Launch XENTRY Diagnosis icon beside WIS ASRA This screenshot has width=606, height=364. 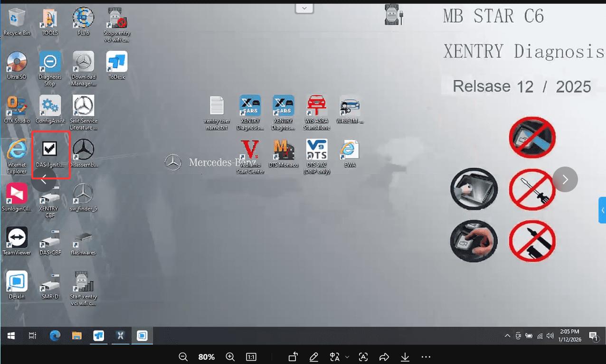point(283,113)
